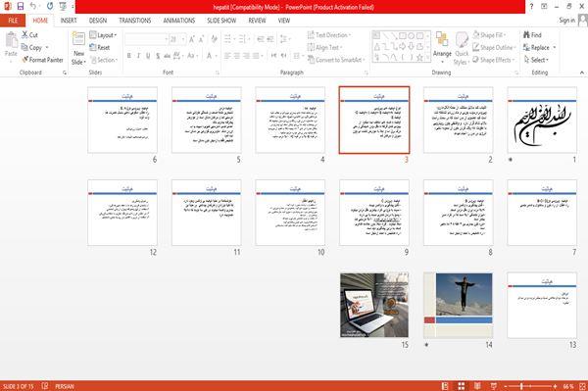This screenshot has height=391, width=588.
Task: Switch to Reading View icon
Action: pos(477,386)
